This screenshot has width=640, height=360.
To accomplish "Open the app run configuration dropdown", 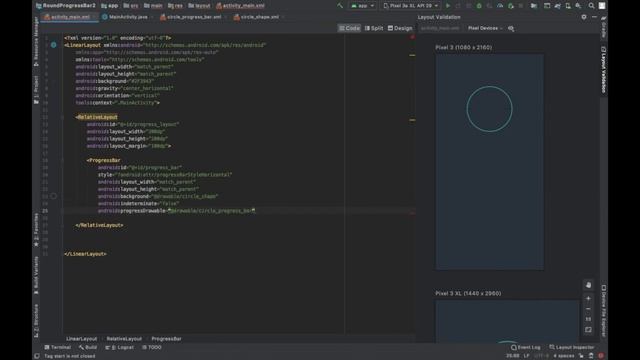I will [362, 6].
